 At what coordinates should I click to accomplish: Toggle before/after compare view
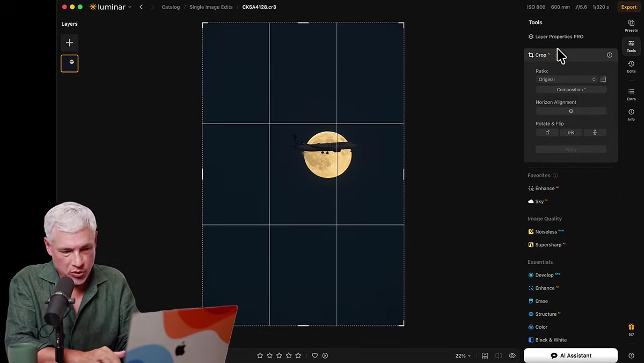(x=499, y=355)
